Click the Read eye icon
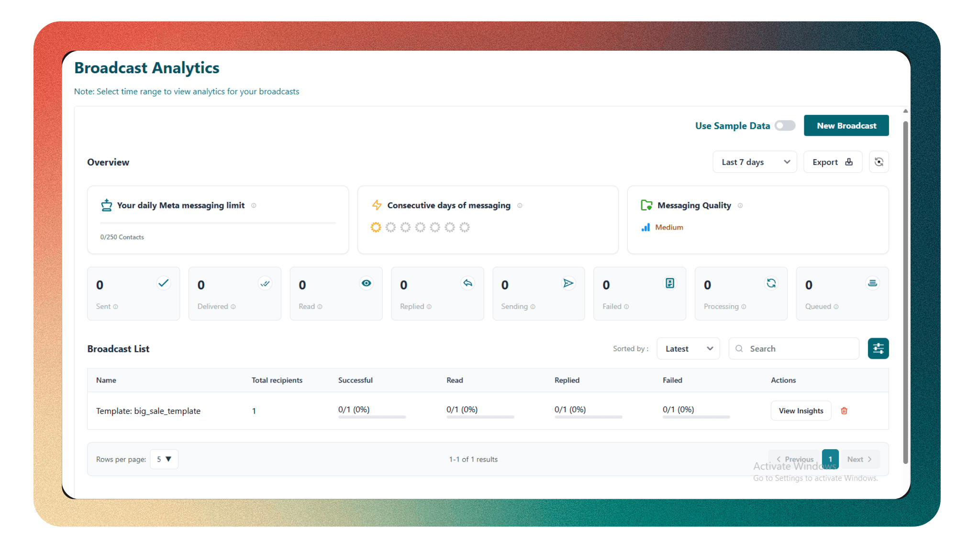The width and height of the screenshot is (980, 551). pyautogui.click(x=366, y=283)
